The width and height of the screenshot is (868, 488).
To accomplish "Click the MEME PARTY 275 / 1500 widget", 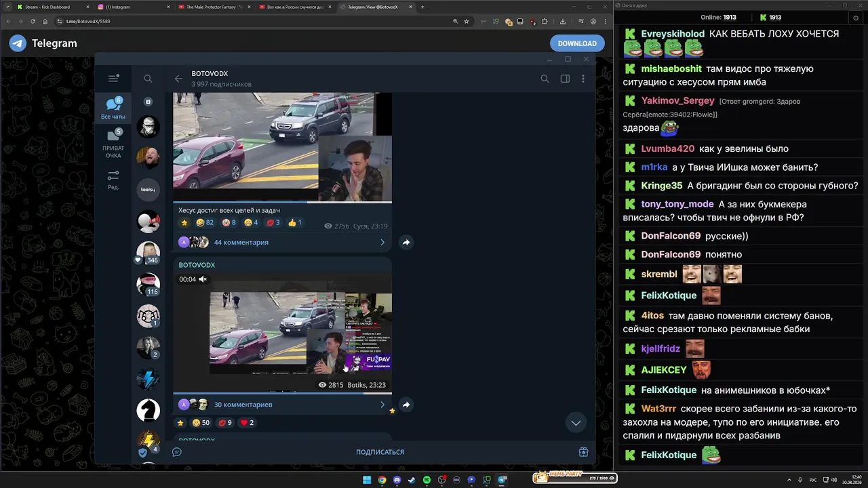I will pos(574,477).
